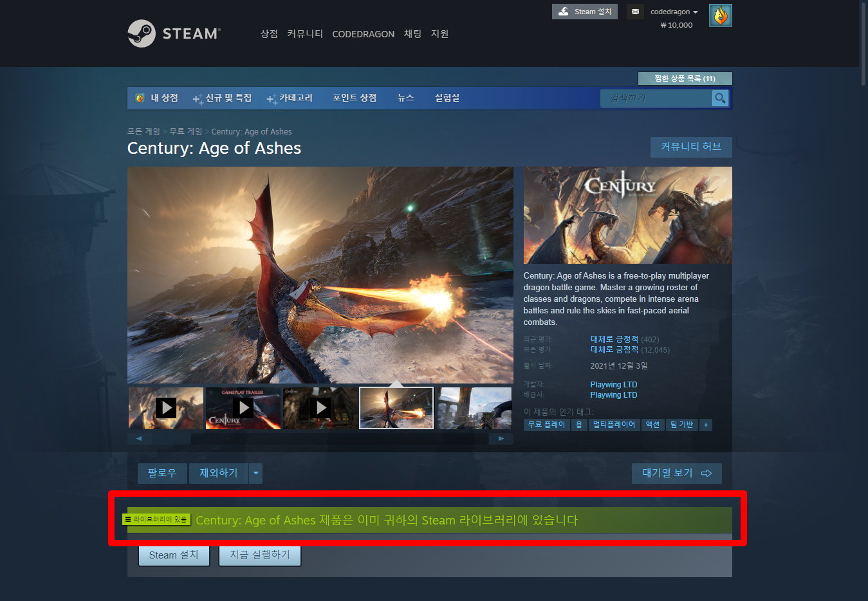Open the mail envelope notification icon
868x601 pixels.
pyautogui.click(x=635, y=12)
